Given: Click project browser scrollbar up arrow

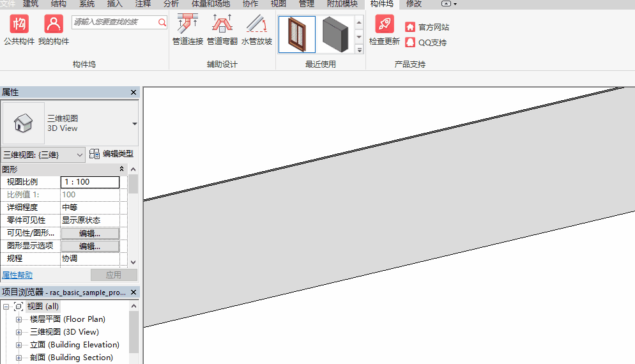Looking at the screenshot, I should [x=134, y=306].
